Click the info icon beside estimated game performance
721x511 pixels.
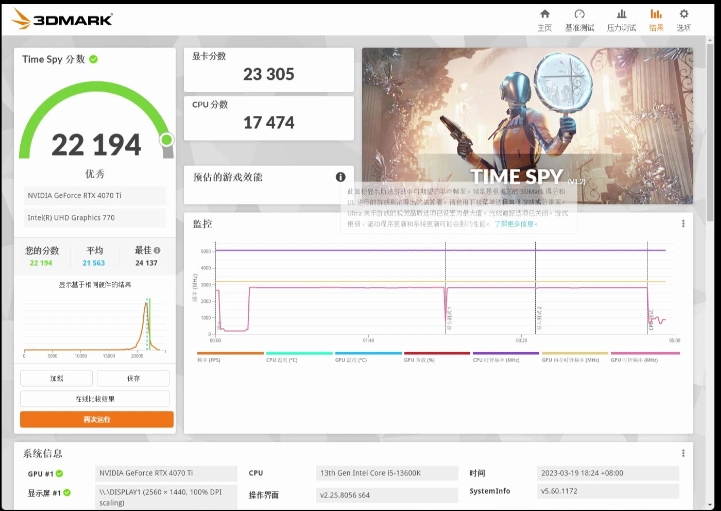point(340,177)
